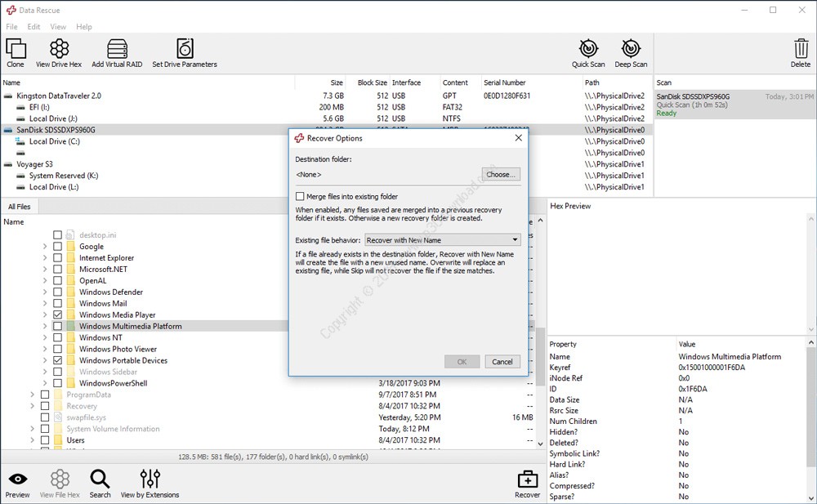The image size is (817, 504).
Task: Open the File menu
Action: [x=11, y=27]
